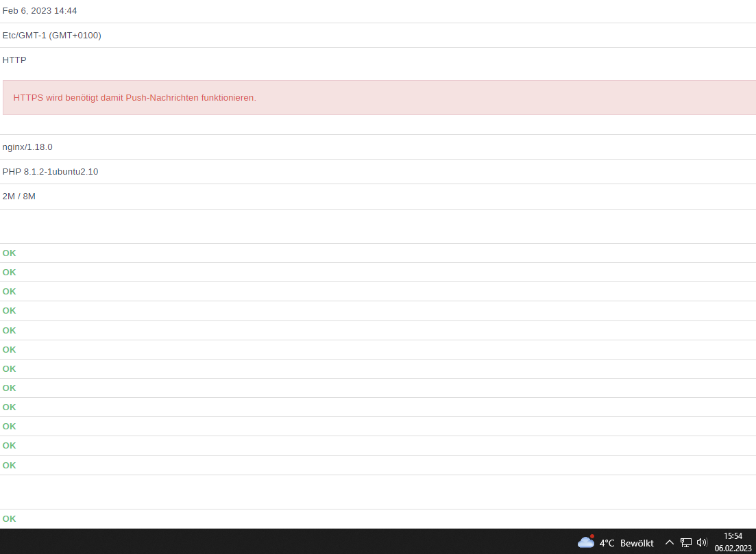Viewport: 756px width, 554px height.
Task: Click the speaker volume icon
Action: [702, 542]
